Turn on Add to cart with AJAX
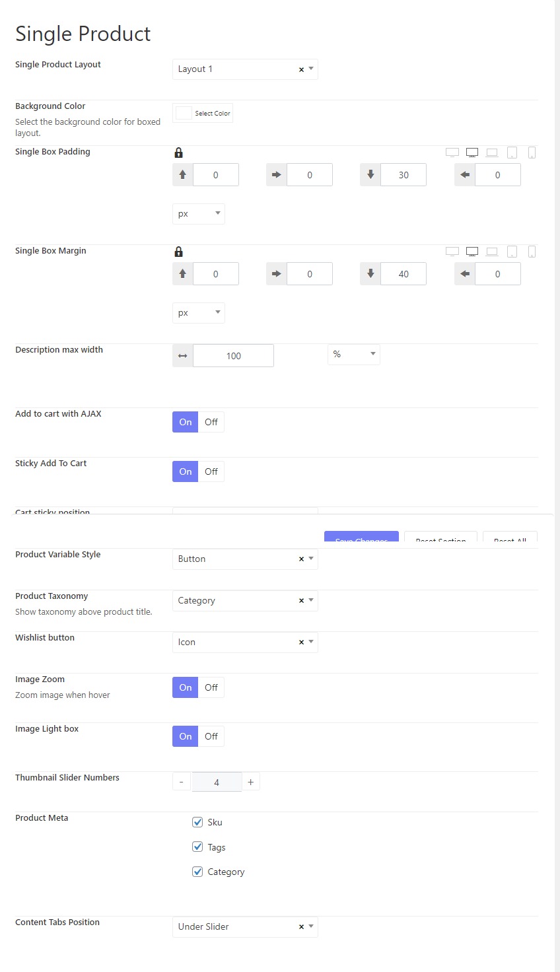Screen dimensions: 560x972 tap(186, 422)
